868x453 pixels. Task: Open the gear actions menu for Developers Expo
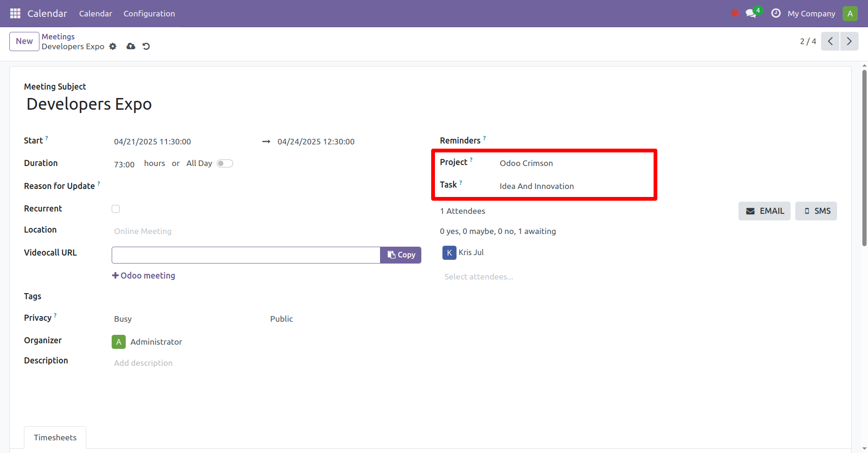click(x=113, y=46)
